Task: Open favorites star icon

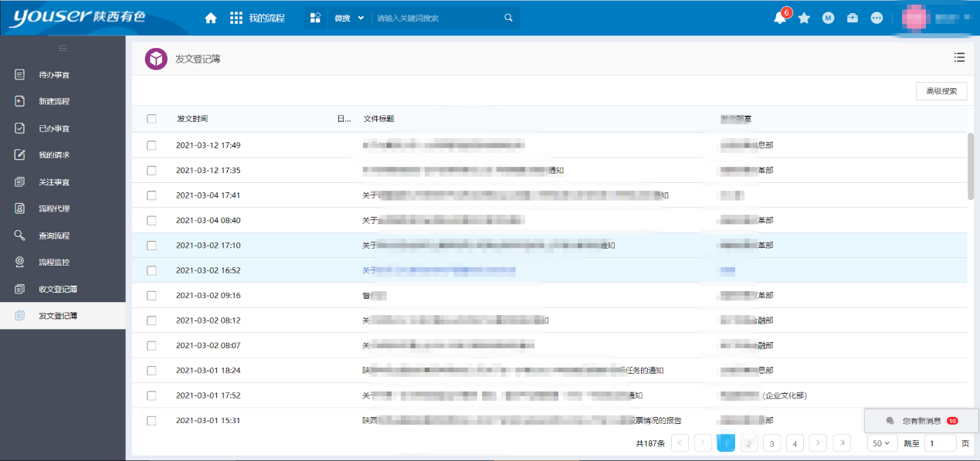Action: (x=804, y=18)
